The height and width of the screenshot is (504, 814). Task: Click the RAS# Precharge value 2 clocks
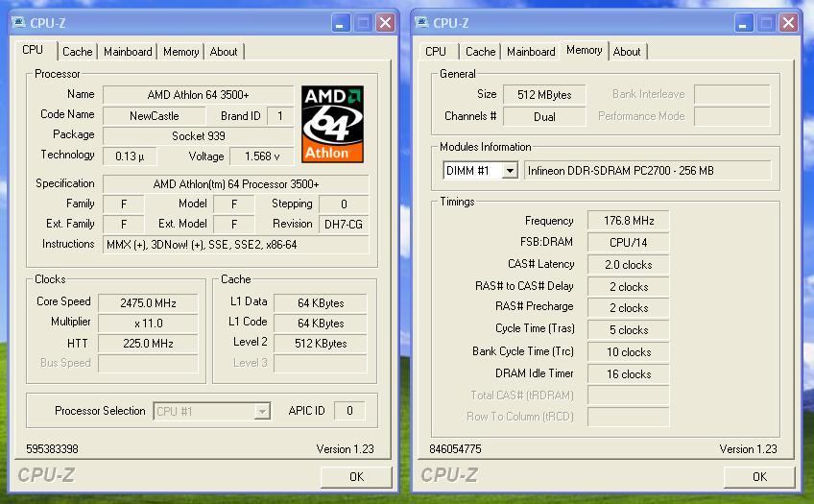628,308
